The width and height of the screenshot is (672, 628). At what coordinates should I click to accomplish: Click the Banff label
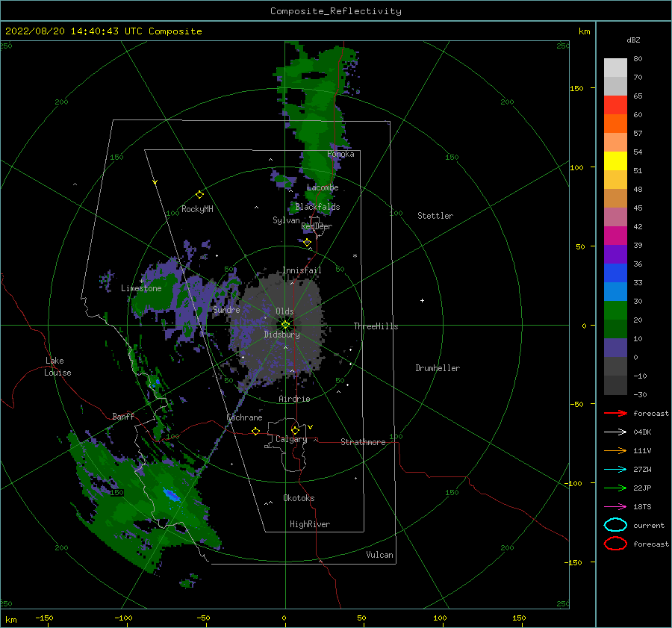[x=123, y=416]
